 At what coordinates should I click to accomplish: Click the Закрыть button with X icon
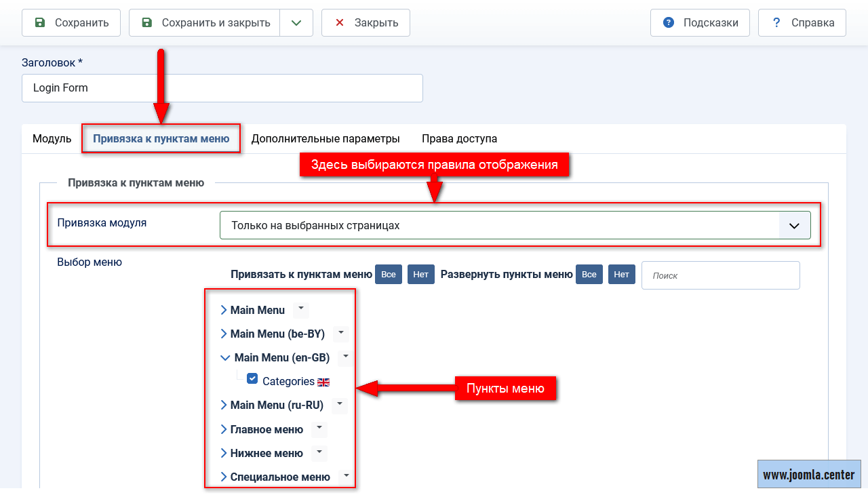(x=366, y=22)
